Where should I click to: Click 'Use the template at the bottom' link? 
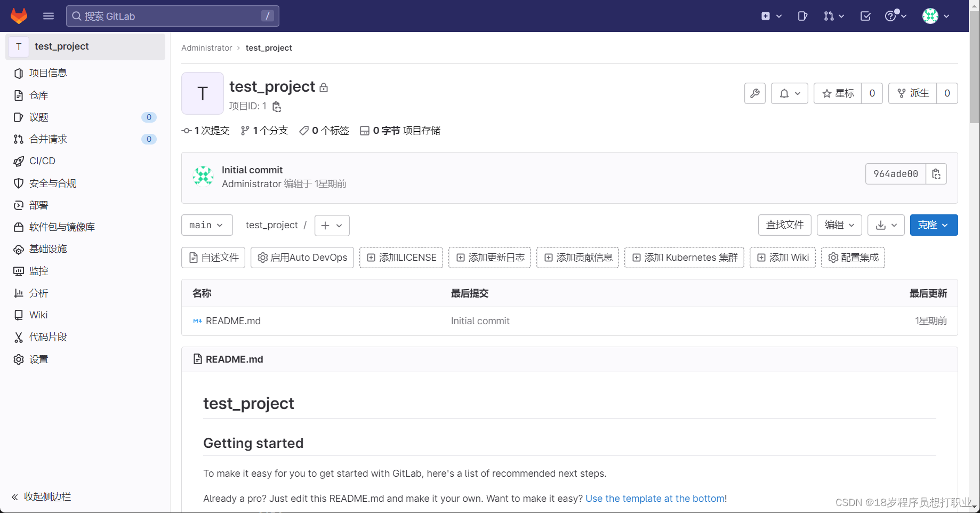click(655, 499)
